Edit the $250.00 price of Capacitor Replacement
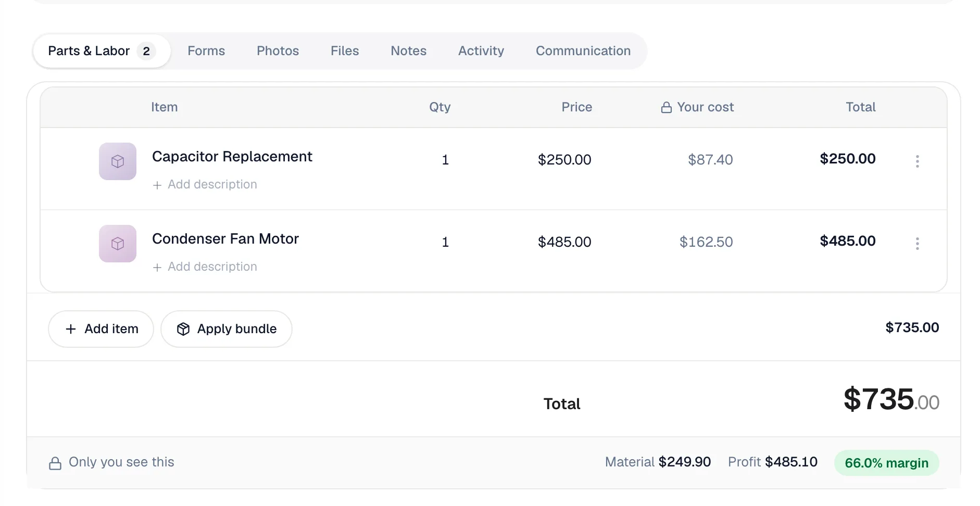Image resolution: width=980 pixels, height=506 pixels. point(564,160)
